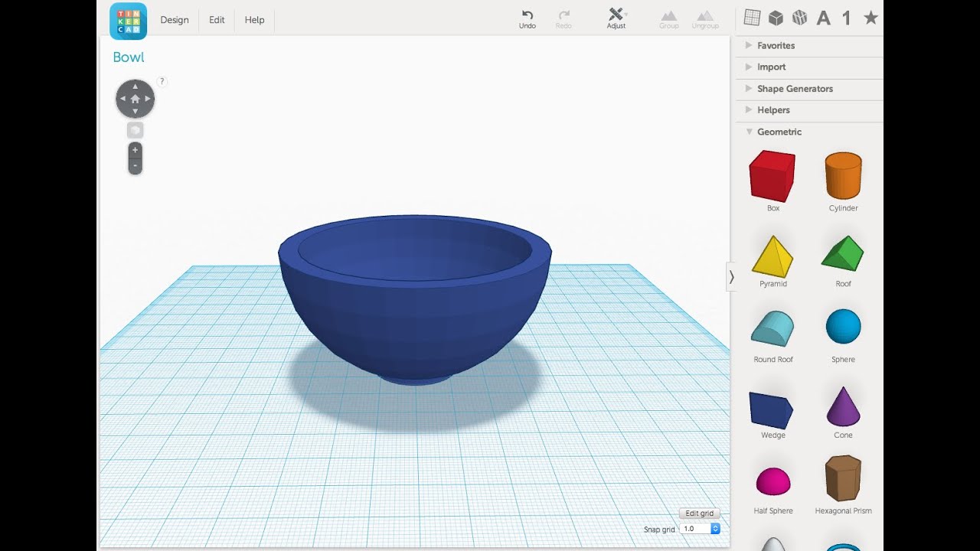Open the Help menu

point(254,20)
